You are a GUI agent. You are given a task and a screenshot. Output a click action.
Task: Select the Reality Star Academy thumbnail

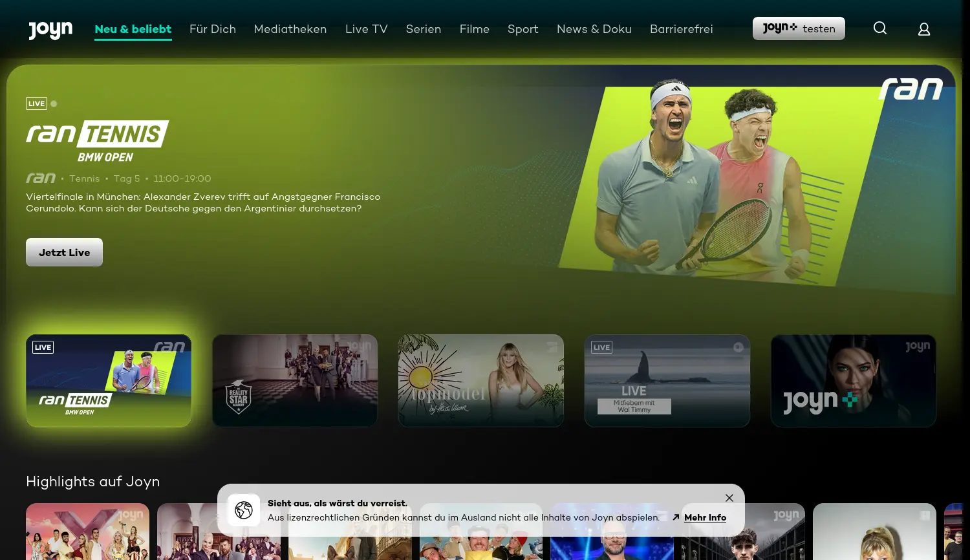pyautogui.click(x=295, y=381)
